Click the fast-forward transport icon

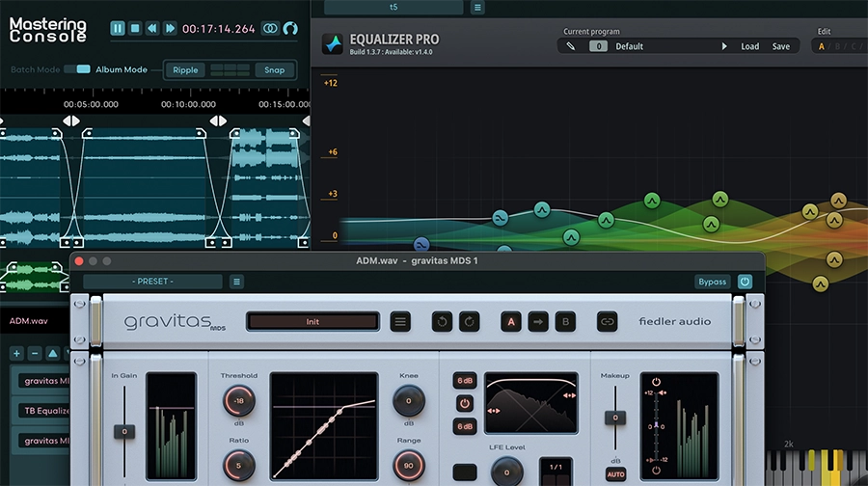170,29
